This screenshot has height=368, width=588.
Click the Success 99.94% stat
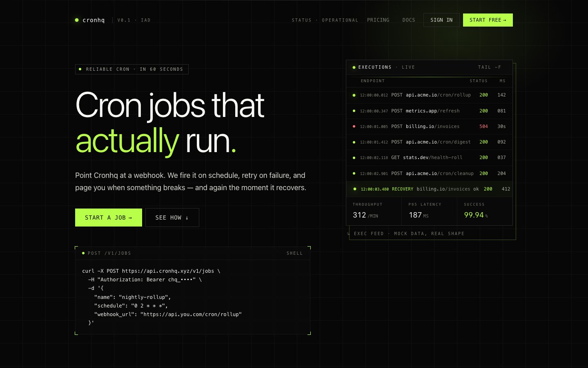tap(485, 211)
